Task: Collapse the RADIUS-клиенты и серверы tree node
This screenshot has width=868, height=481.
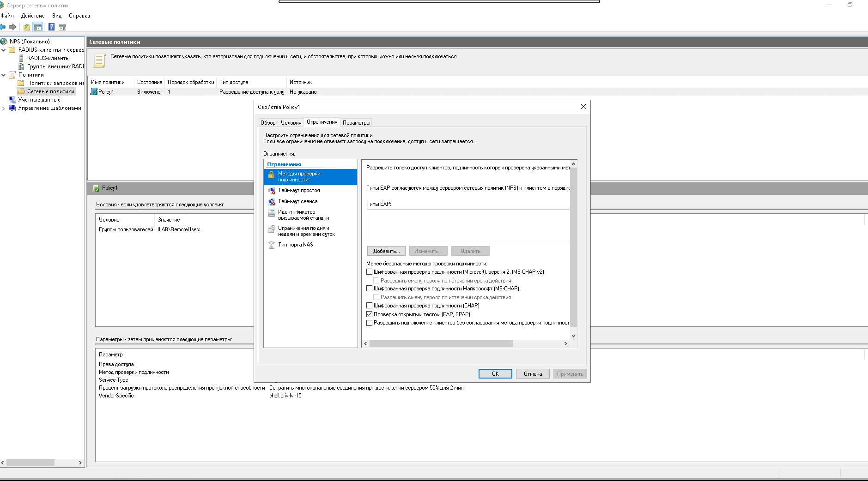Action: click(x=4, y=50)
